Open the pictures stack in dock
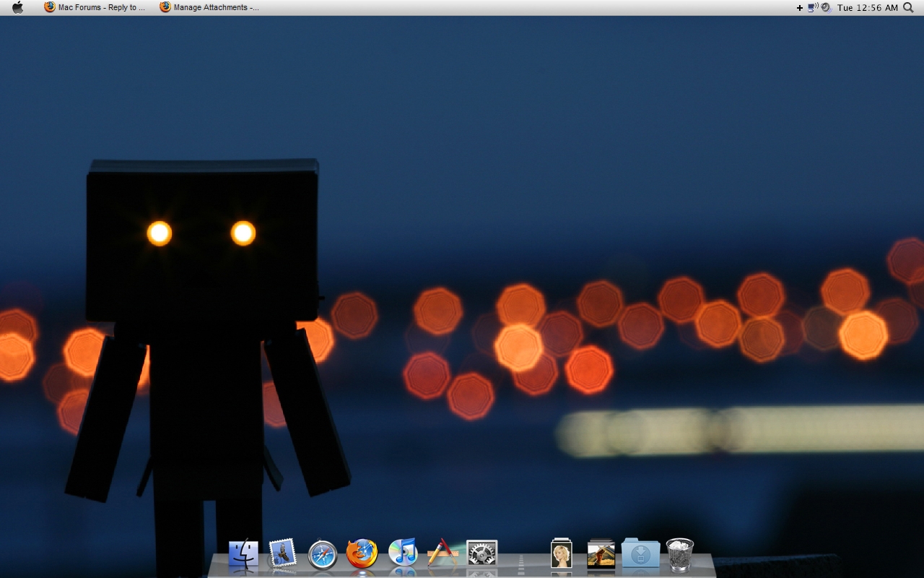Image resolution: width=924 pixels, height=578 pixels. click(601, 553)
